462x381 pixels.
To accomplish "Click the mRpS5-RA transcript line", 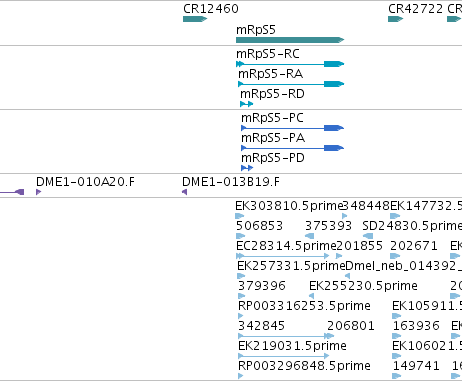I will [291, 84].
